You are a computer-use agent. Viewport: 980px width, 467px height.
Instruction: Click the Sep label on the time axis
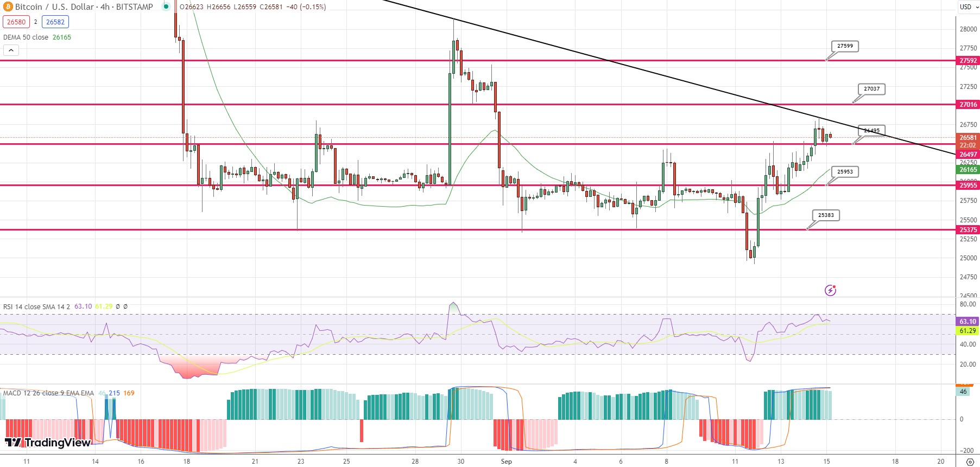tap(506, 462)
